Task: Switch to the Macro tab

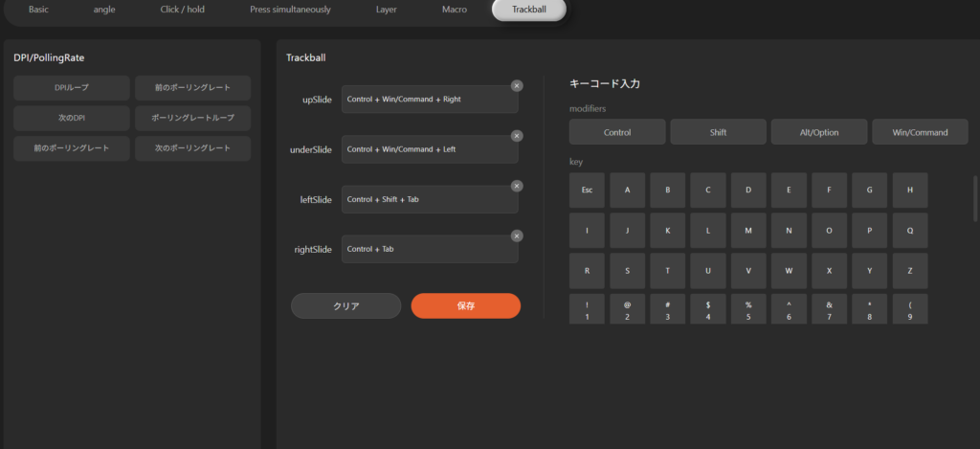Action: click(455, 10)
